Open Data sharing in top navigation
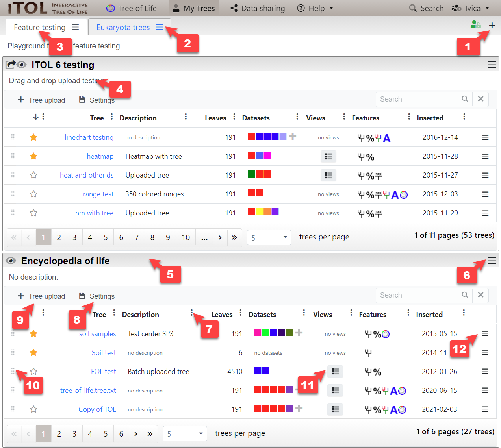The width and height of the screenshot is (501, 448). click(x=258, y=8)
